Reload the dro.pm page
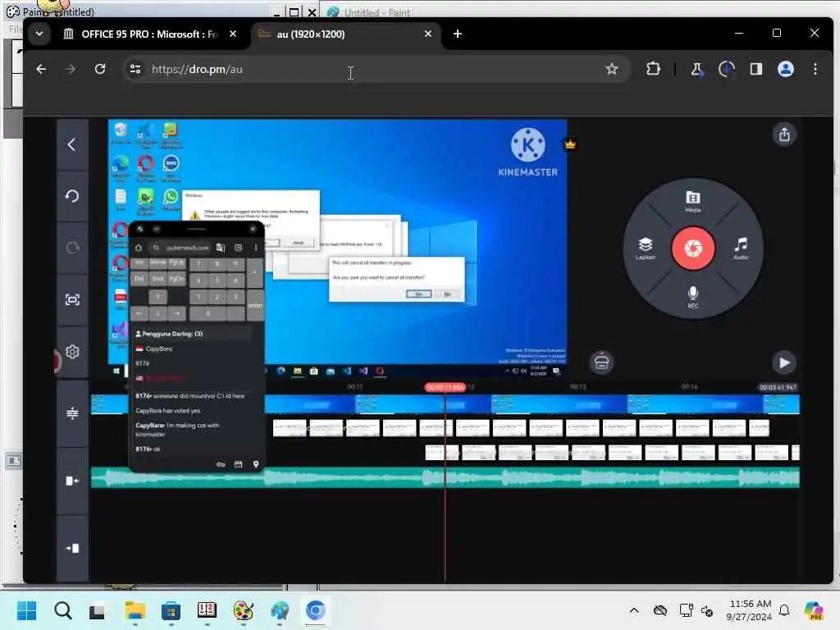Viewport: 840px width, 630px height. tap(99, 69)
